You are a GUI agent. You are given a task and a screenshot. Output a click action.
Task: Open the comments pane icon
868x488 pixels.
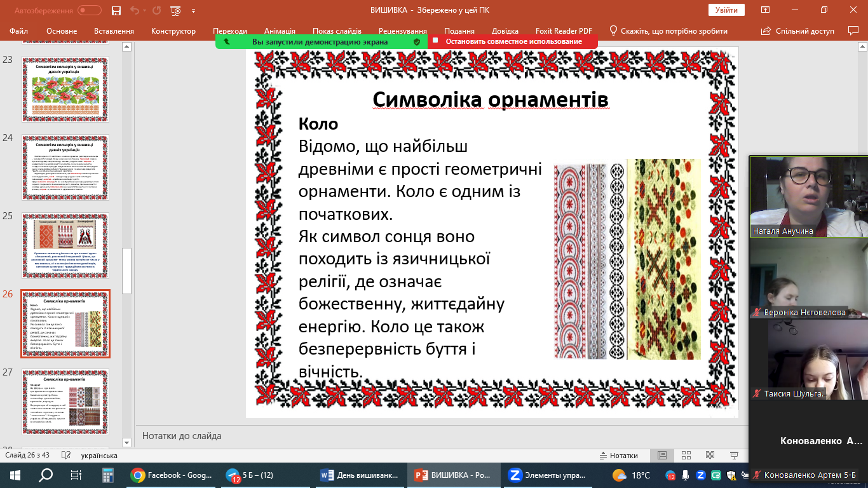pos(853,30)
